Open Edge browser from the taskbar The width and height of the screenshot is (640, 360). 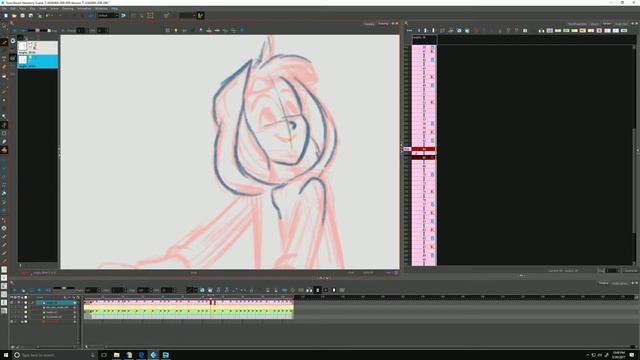(x=141, y=355)
